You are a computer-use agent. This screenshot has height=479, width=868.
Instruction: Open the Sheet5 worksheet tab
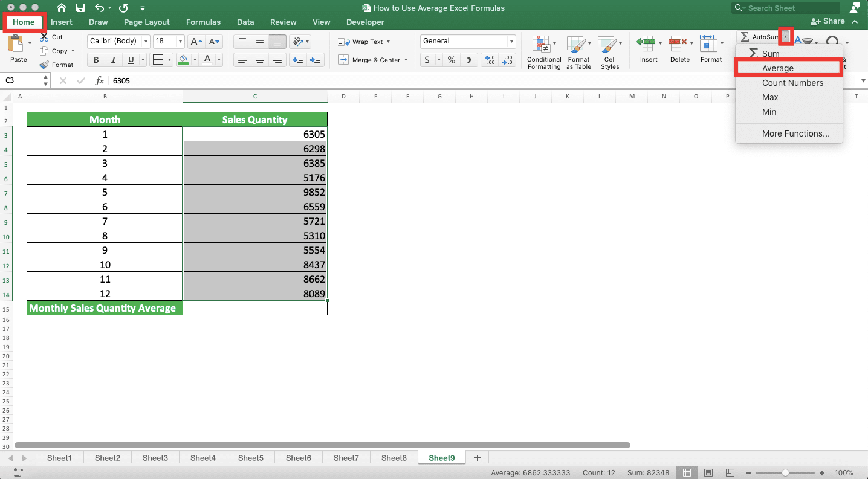click(x=250, y=458)
